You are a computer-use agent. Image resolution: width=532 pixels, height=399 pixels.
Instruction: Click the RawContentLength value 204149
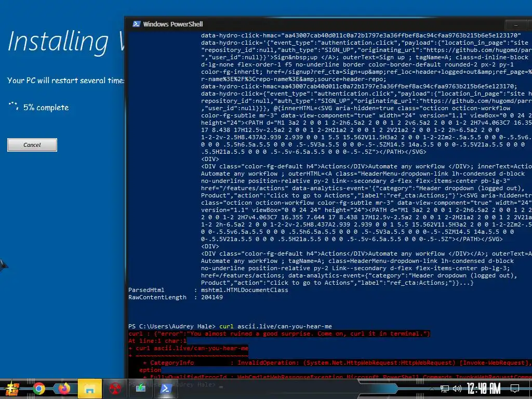click(x=212, y=297)
